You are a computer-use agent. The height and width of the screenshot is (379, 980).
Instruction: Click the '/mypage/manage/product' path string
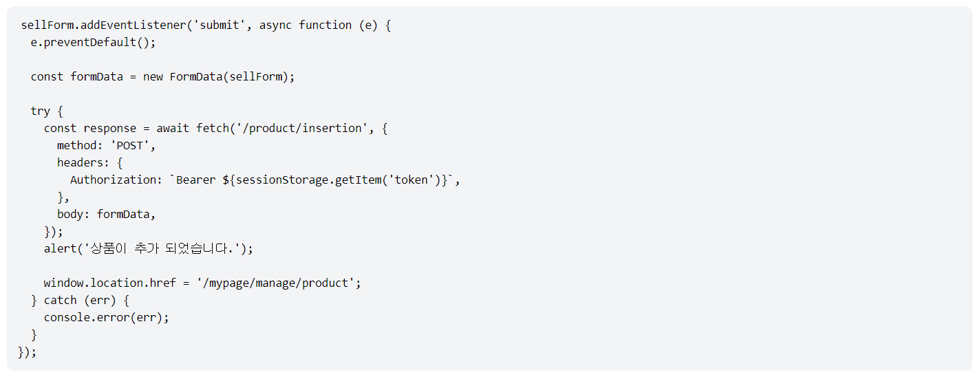[279, 283]
